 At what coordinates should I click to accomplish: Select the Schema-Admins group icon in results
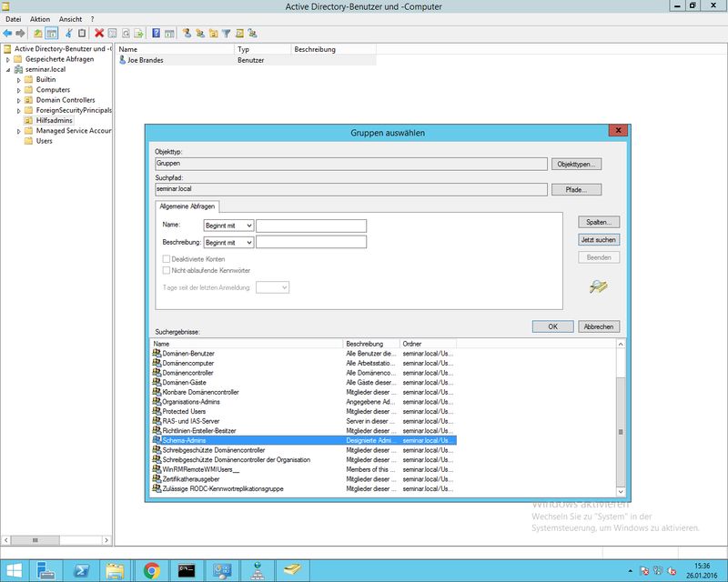(x=157, y=440)
